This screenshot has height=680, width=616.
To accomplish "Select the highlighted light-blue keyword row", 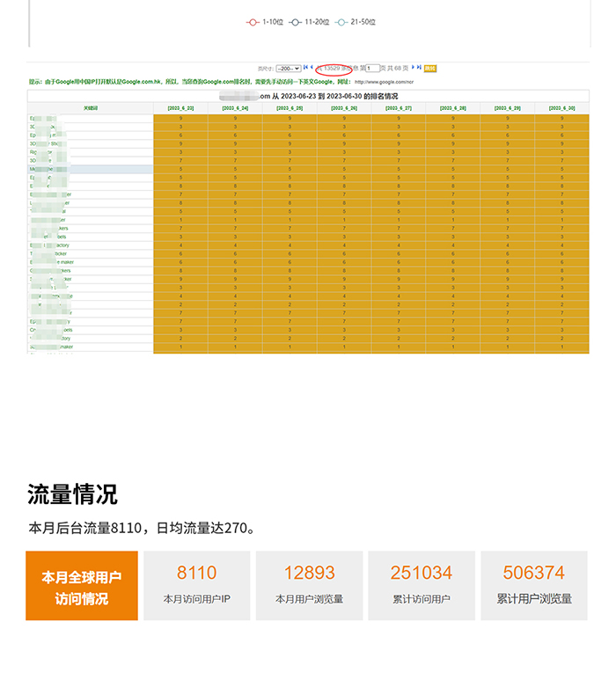I will (91, 169).
